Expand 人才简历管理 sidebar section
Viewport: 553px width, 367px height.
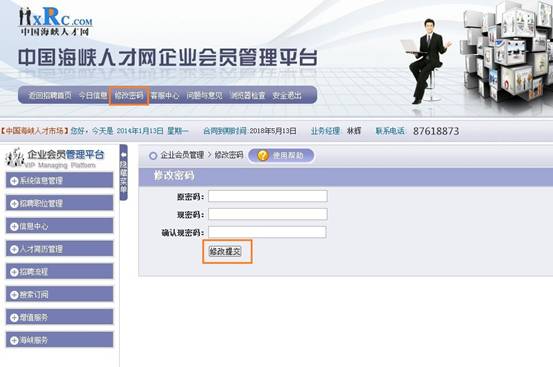(x=60, y=249)
